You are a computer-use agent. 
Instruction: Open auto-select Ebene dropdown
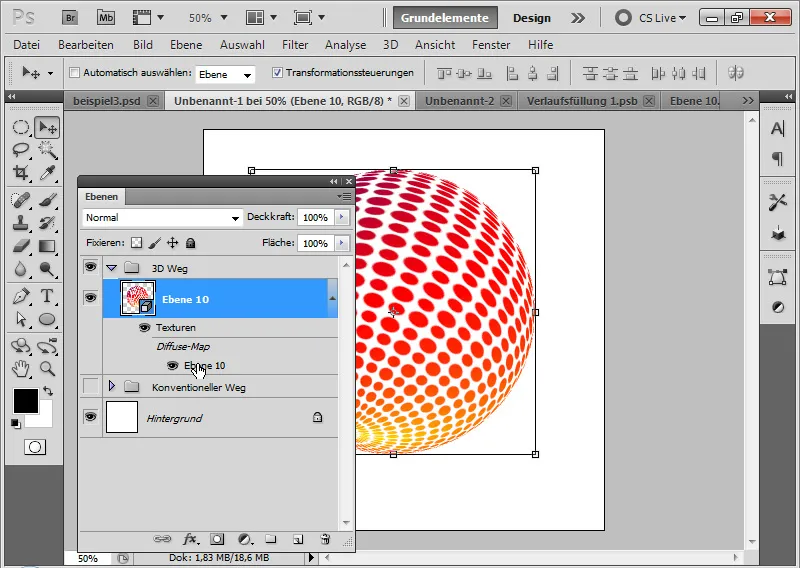point(225,75)
